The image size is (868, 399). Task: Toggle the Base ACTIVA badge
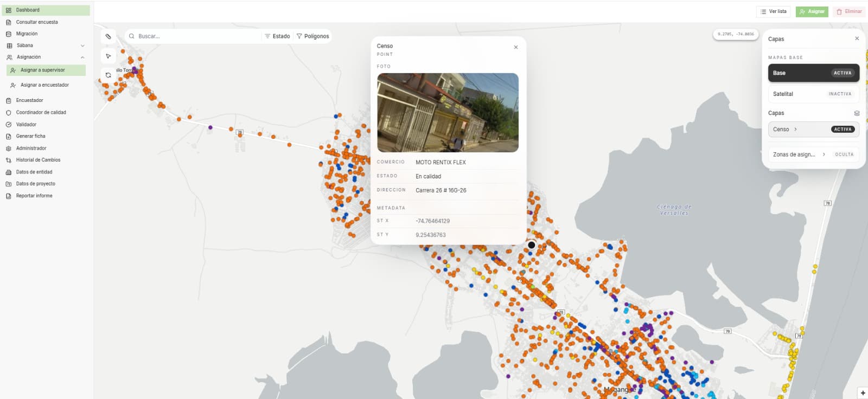click(843, 73)
